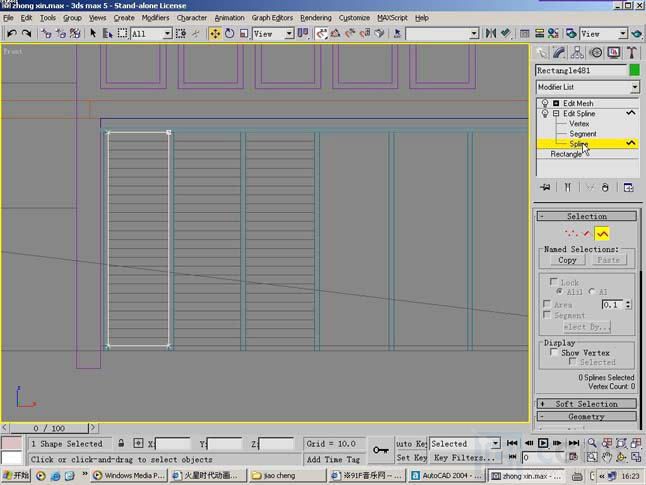Enable Segment End checkbox
646x485 pixels.
547,315
